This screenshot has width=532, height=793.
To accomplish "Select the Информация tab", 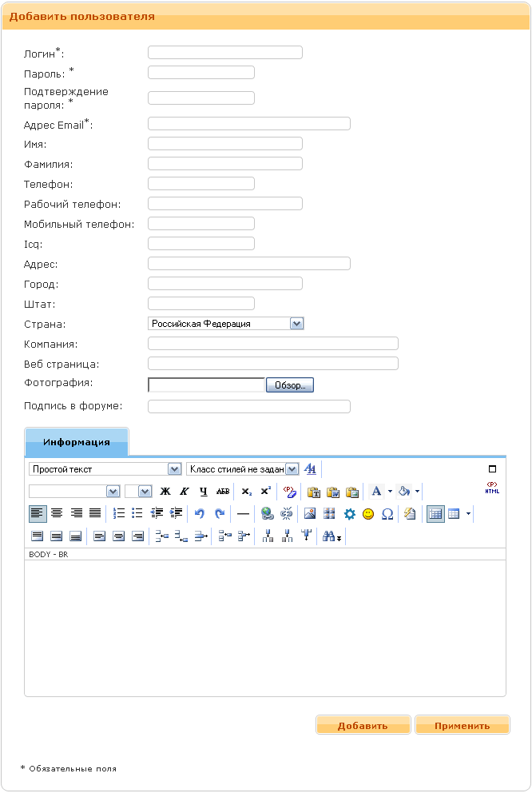I will coord(77,442).
